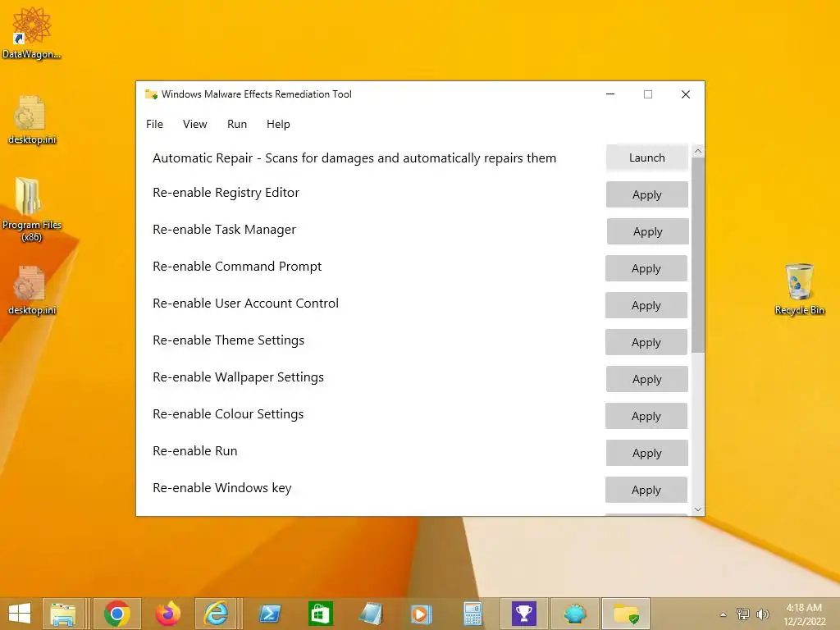Apply Re-enable Registry Editor
The height and width of the screenshot is (630, 840).
click(x=647, y=194)
